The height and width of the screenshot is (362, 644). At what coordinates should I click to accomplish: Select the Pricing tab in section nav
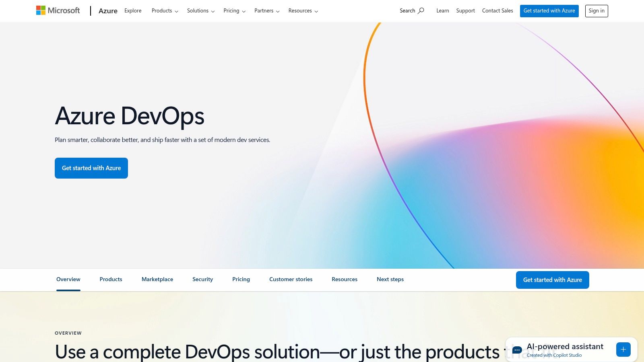coord(241,279)
